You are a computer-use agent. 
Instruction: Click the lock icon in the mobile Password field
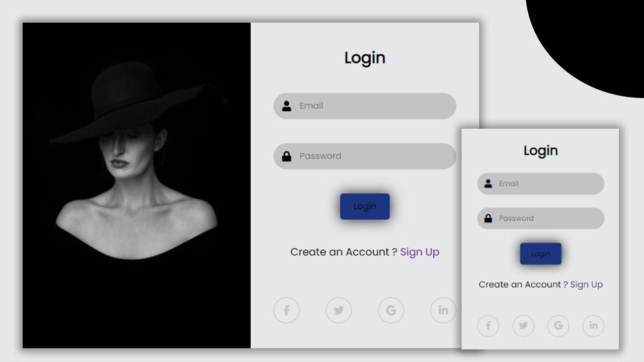[x=488, y=218]
